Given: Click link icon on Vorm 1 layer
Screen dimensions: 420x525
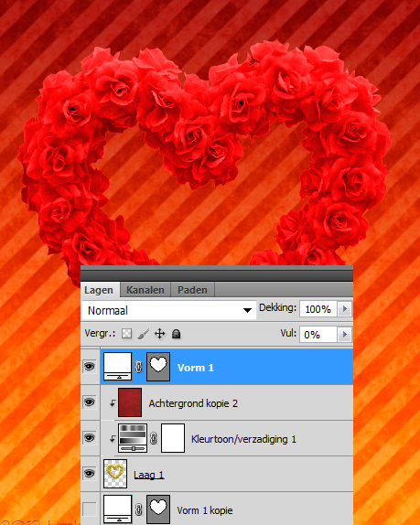Looking at the screenshot, I should (x=139, y=367).
